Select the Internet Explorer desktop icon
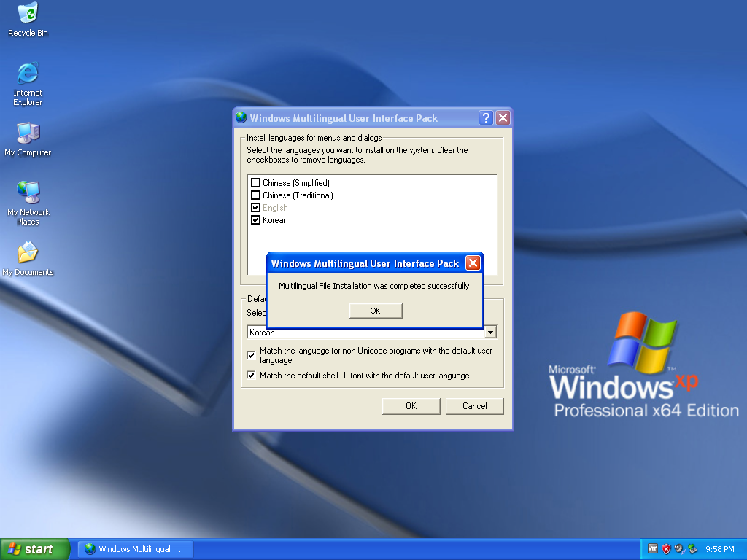Viewport: 747px width, 560px height. [x=28, y=84]
